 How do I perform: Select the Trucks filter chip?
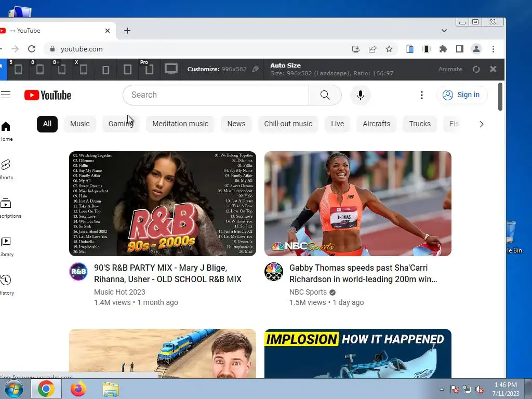coord(420,124)
